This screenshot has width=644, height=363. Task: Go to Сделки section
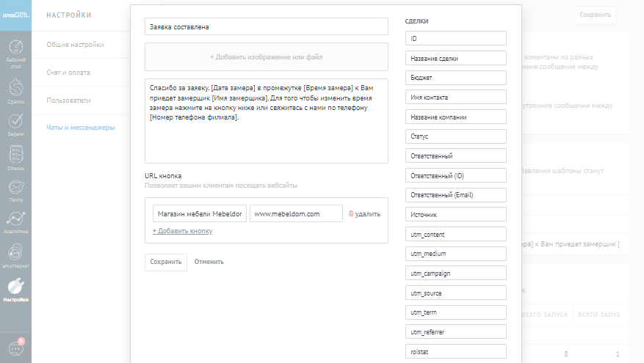(x=15, y=92)
